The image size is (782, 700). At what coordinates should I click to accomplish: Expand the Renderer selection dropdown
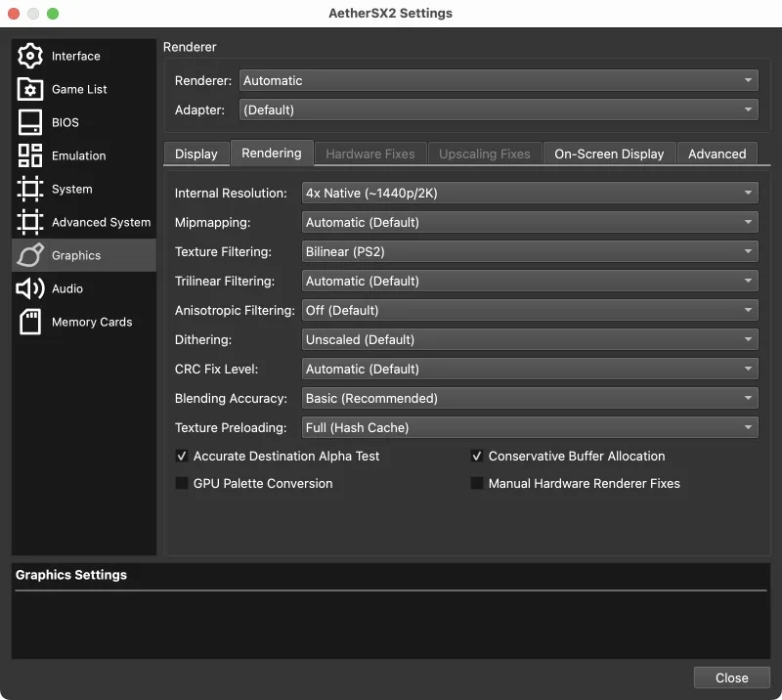[x=498, y=80]
